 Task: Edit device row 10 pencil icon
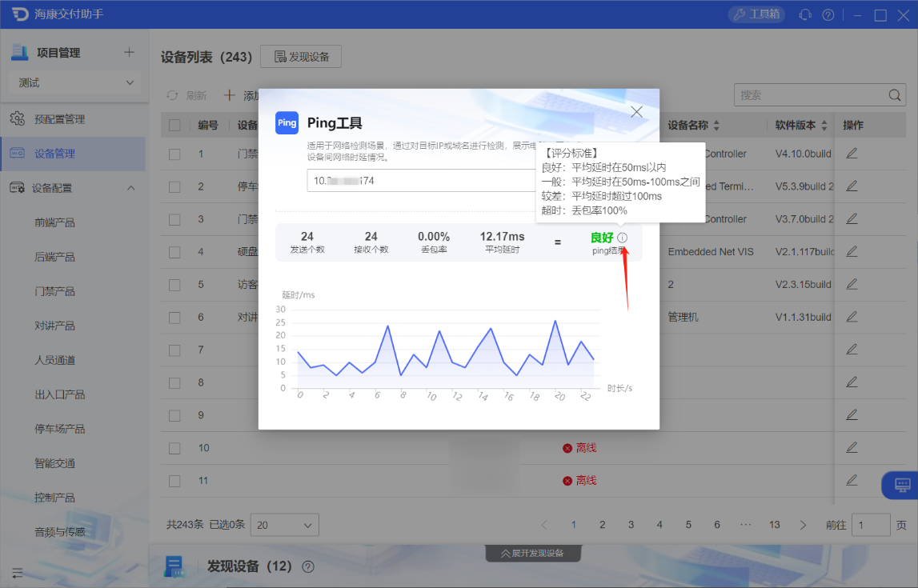pyautogui.click(x=852, y=447)
